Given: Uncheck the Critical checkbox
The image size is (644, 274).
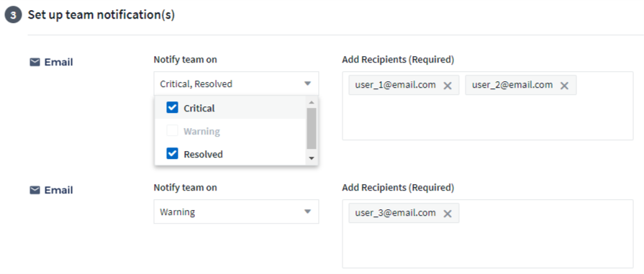Looking at the screenshot, I should click(172, 108).
